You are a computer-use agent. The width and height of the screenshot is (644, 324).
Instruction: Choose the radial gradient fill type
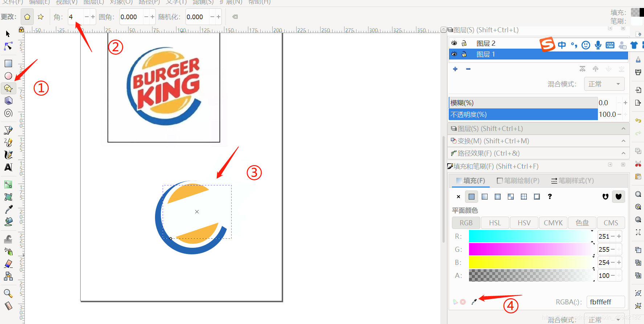point(498,197)
